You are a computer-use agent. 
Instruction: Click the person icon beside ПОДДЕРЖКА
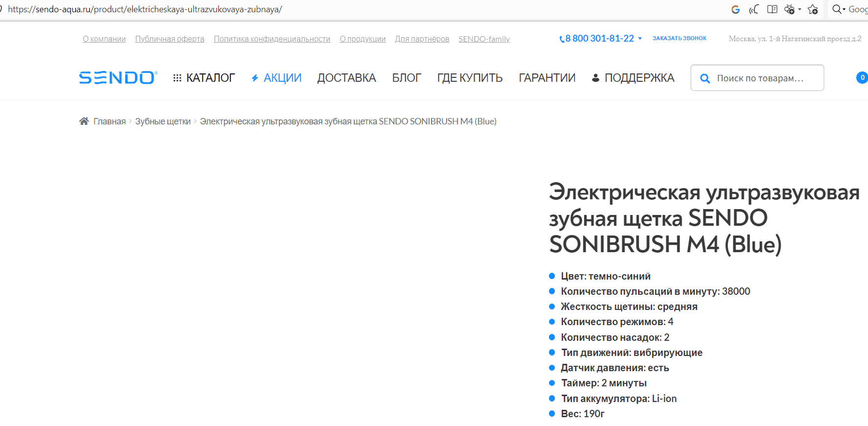pos(595,78)
